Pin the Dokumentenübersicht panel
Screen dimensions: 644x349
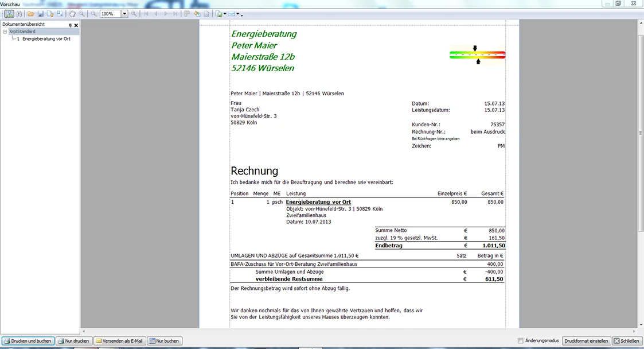(70, 25)
